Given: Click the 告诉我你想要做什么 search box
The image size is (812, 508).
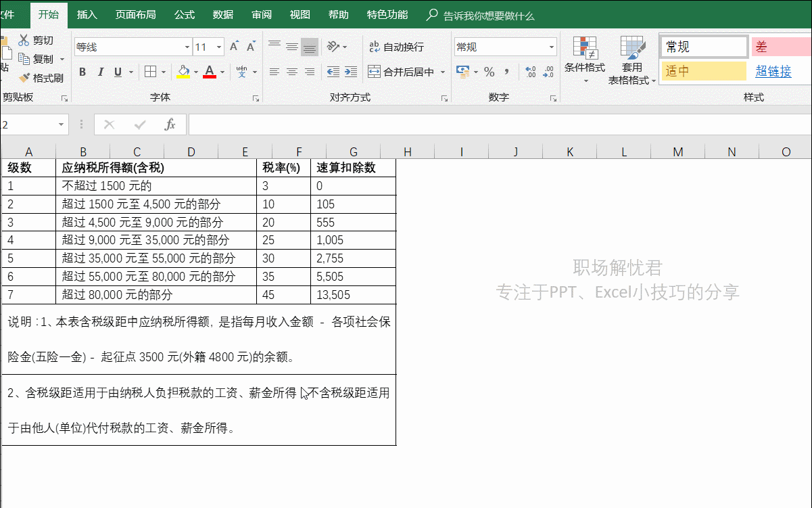Looking at the screenshot, I should pyautogui.click(x=481, y=15).
